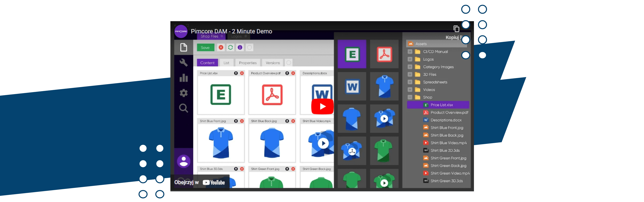Open the 'Pimcore DAM - 2 Minute Demo' title link
The image size is (644, 202).
[x=231, y=31]
